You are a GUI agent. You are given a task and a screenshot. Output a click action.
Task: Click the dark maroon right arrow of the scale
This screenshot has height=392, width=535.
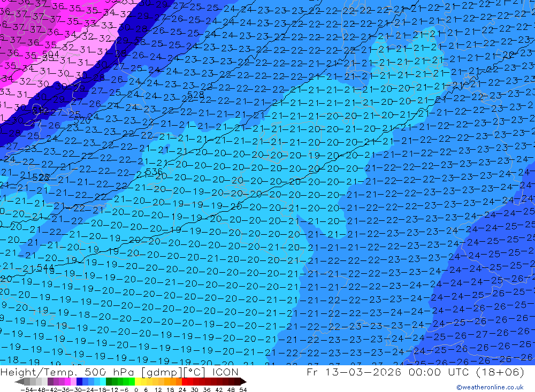[243, 381]
